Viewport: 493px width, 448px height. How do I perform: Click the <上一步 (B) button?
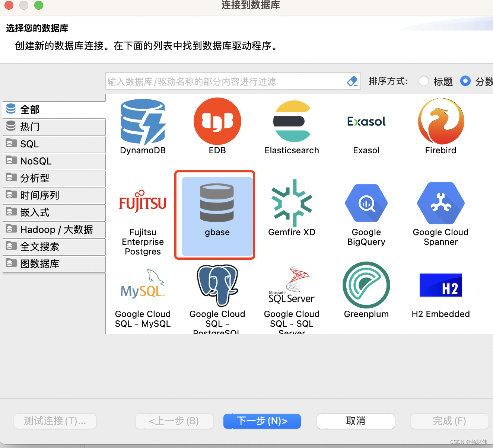pos(174,421)
